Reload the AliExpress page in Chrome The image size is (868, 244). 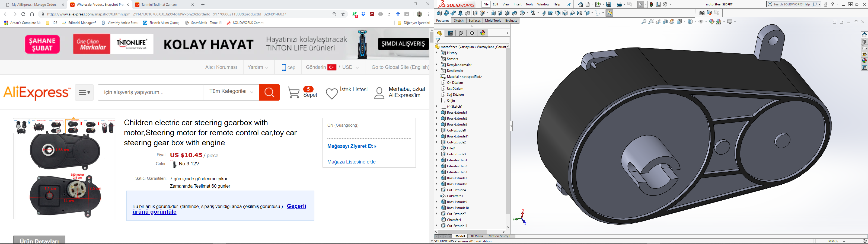pyautogui.click(x=23, y=14)
